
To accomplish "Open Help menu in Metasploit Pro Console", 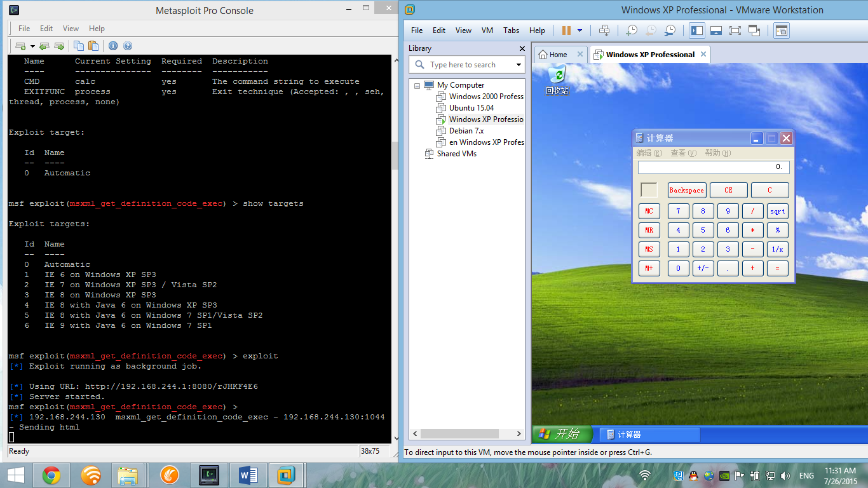I will click(97, 29).
